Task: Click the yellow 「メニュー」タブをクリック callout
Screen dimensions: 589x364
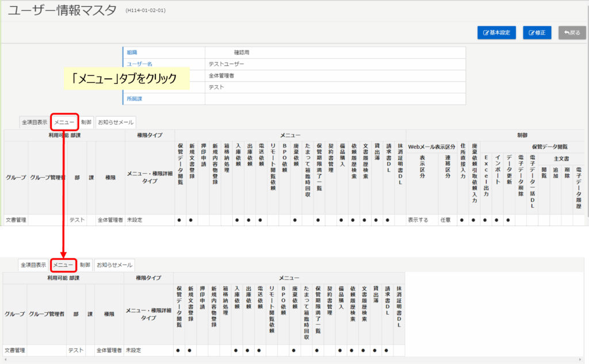Action: [x=127, y=79]
